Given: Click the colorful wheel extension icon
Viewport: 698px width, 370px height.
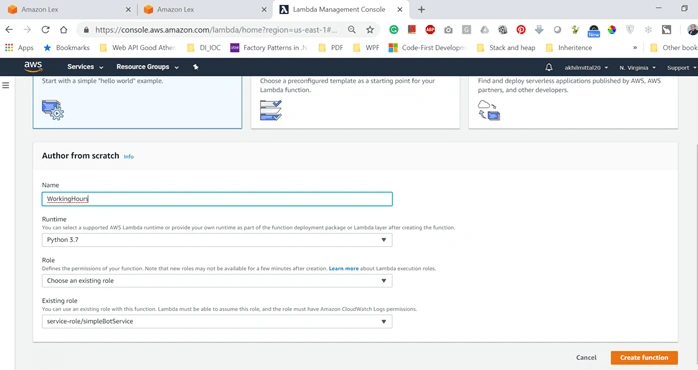Looking at the screenshot, I should pyautogui.click(x=612, y=30).
